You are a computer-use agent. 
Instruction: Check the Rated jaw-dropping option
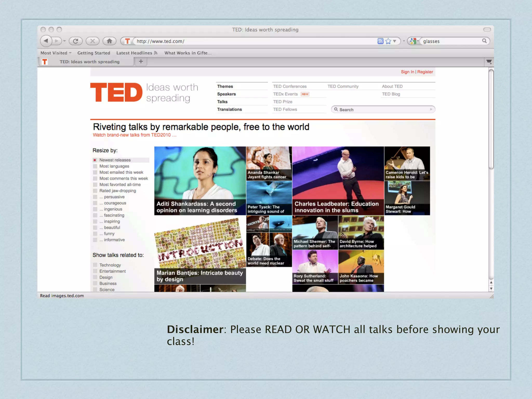(x=95, y=191)
